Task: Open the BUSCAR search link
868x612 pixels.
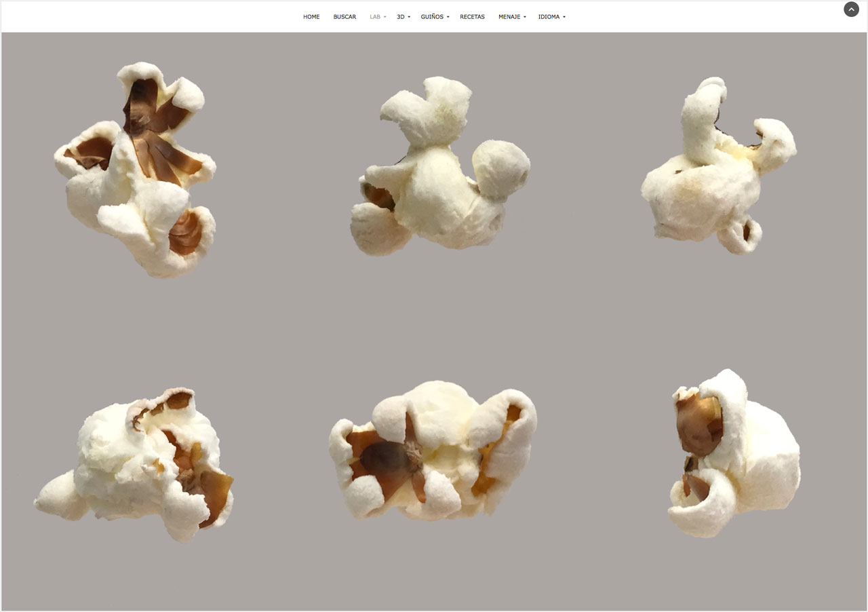Action: (344, 17)
